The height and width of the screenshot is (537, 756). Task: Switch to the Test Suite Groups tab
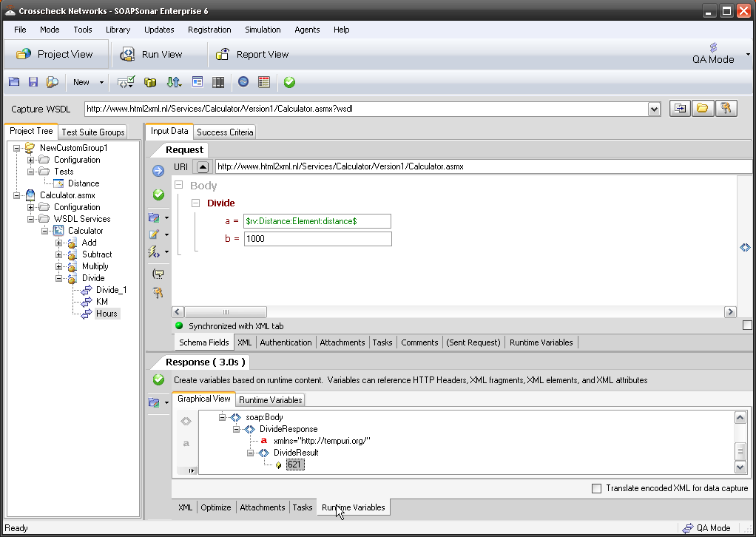click(x=93, y=132)
